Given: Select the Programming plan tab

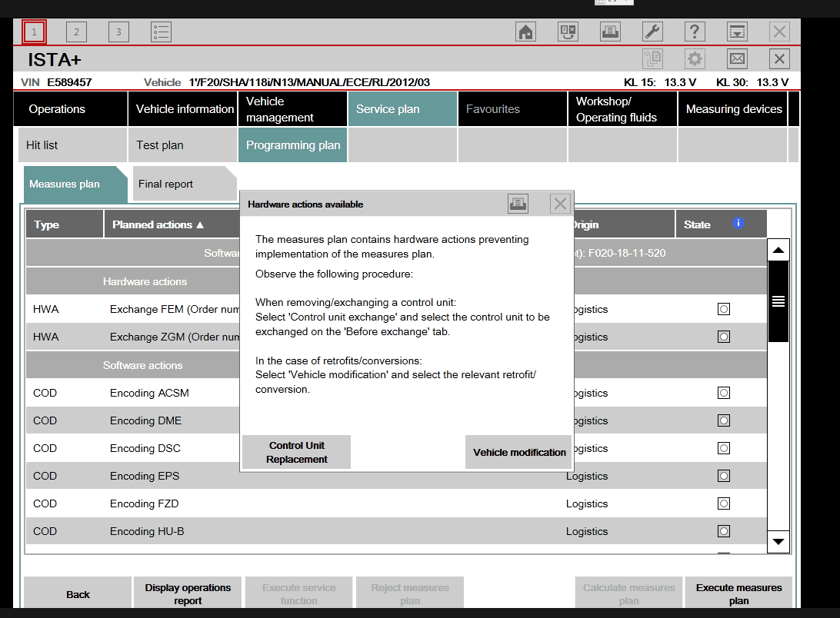Looking at the screenshot, I should click(x=293, y=145).
